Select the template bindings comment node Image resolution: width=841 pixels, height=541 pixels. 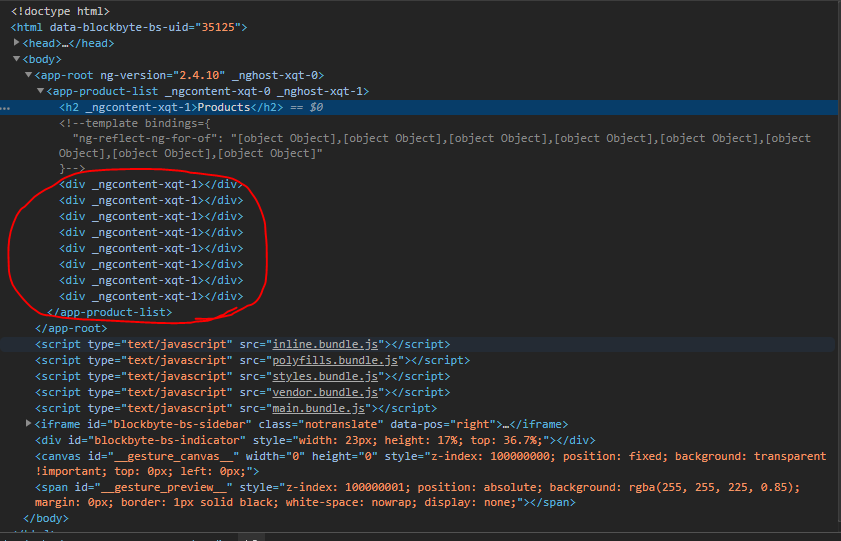(x=434, y=146)
